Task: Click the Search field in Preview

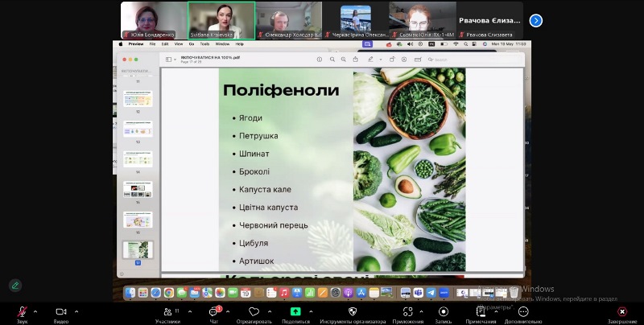Action: 474,60
